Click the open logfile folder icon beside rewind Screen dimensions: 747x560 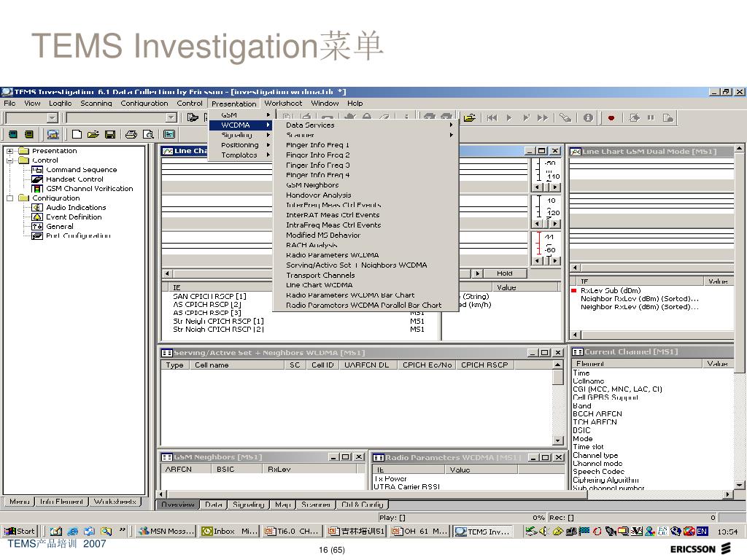click(470, 117)
